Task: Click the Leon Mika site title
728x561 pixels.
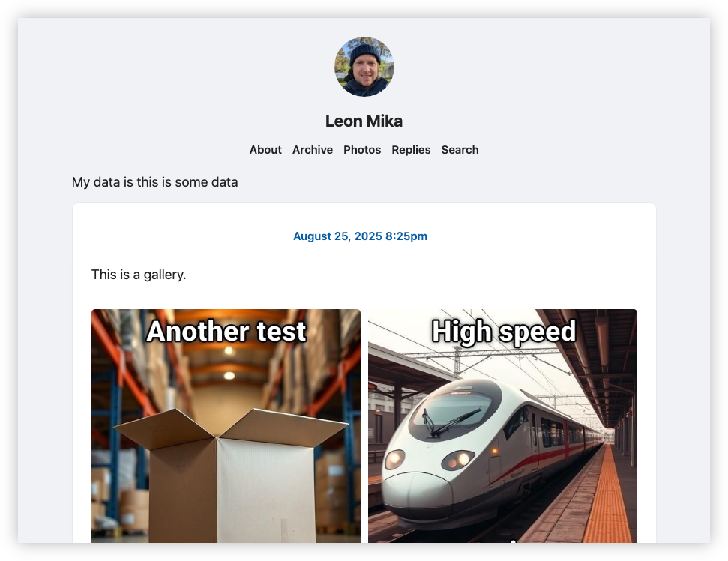Action: click(364, 121)
